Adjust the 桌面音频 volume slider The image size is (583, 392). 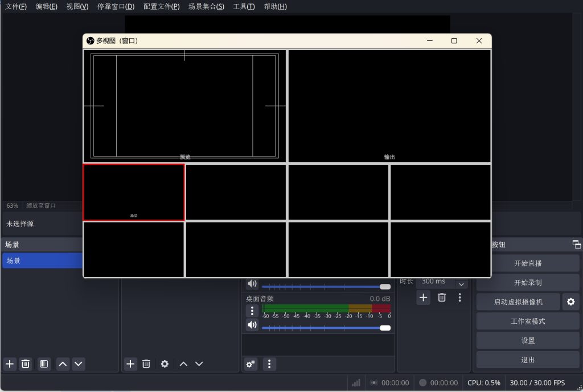(x=326, y=328)
